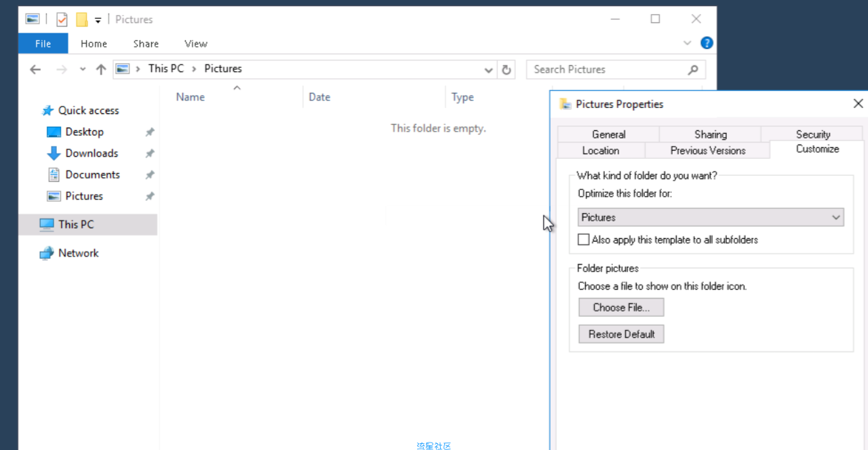
Task: Click the search magnifier icon
Action: point(693,69)
